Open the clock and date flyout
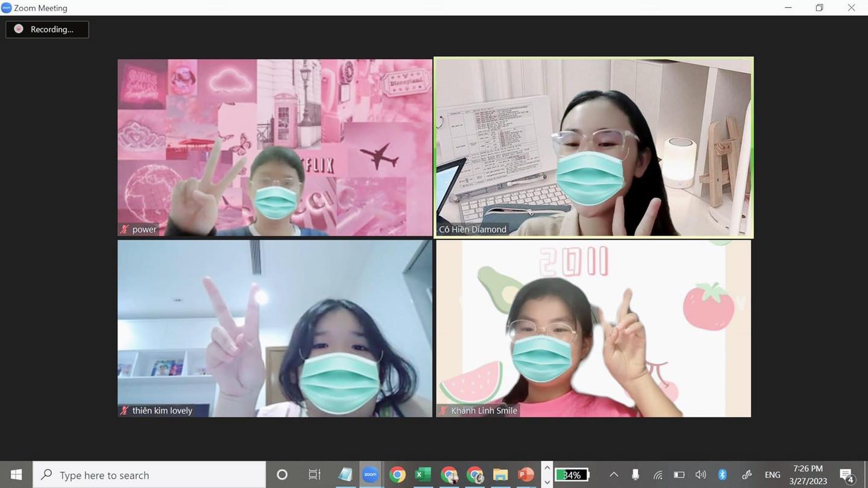Viewport: 868px width, 488px height. [808, 475]
